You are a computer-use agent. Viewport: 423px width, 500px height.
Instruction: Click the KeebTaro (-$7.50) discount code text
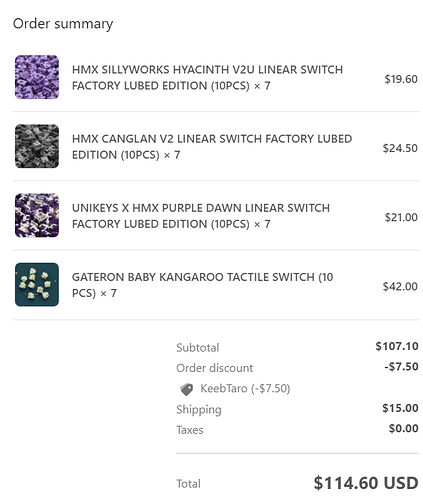[x=245, y=389]
